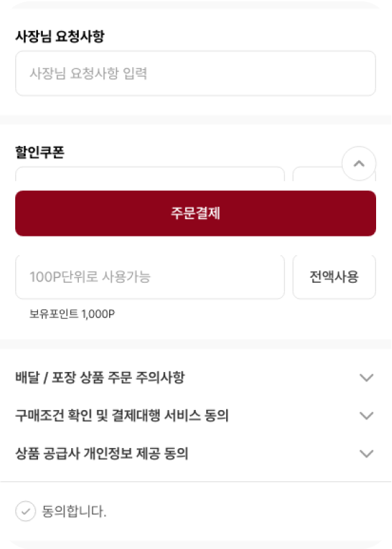Check the 동의합니다 circular checkbox
Image resolution: width=392 pixels, height=549 pixels.
(26, 511)
